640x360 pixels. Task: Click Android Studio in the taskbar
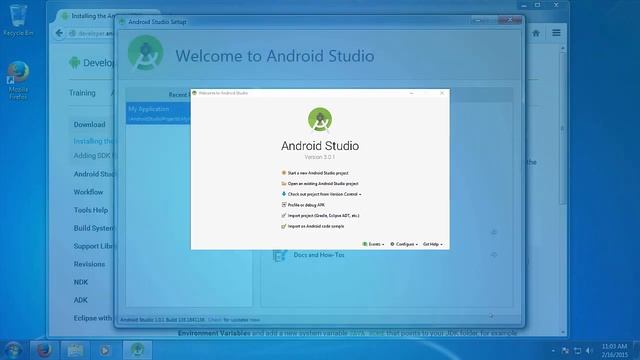click(137, 350)
